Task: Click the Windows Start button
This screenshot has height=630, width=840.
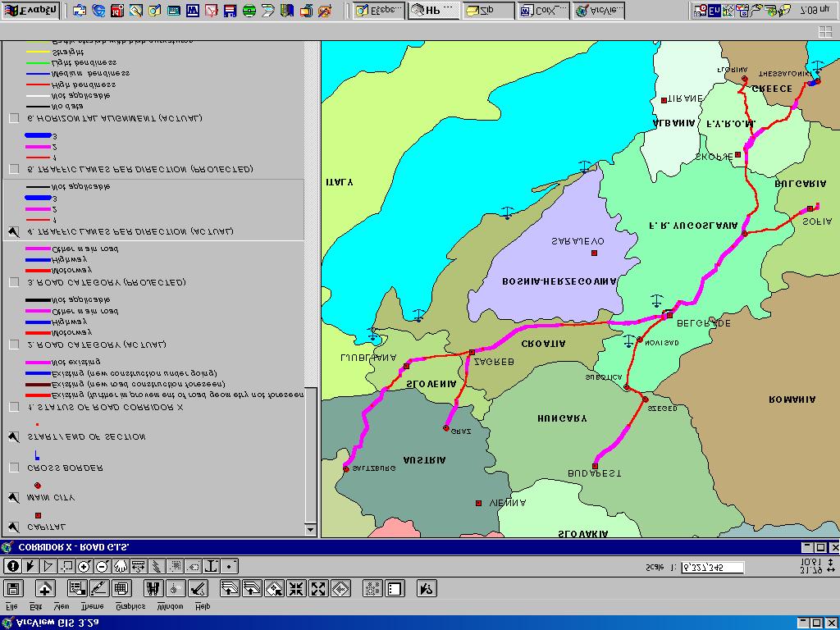Action: (x=30, y=10)
